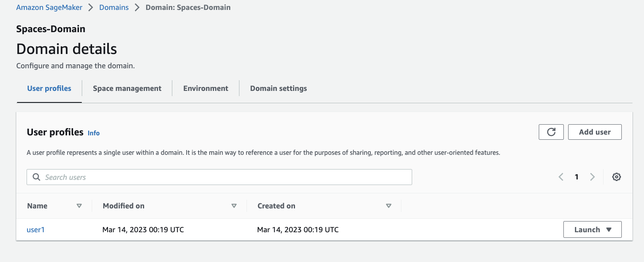
Task: Sort table by Name column arrow
Action: pos(79,206)
